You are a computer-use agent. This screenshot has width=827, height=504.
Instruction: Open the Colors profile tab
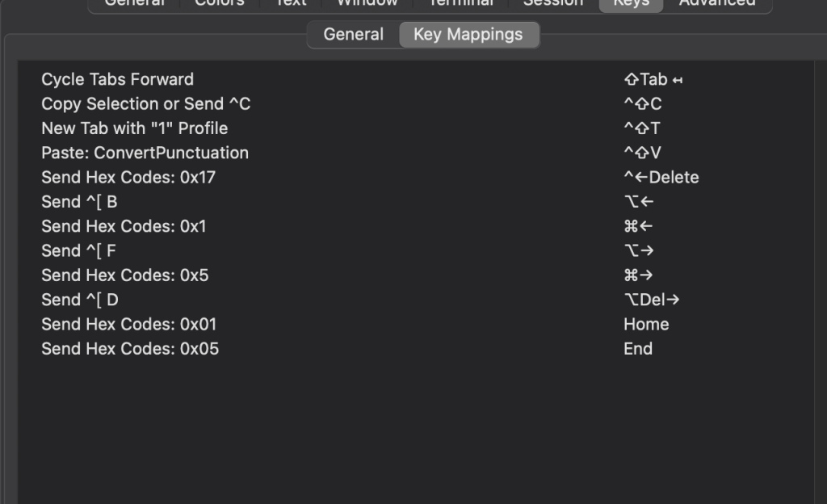pyautogui.click(x=220, y=3)
